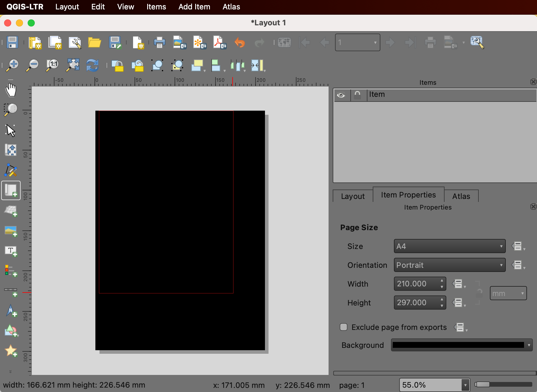
Task: Click the Export as PDF icon
Action: (220, 43)
